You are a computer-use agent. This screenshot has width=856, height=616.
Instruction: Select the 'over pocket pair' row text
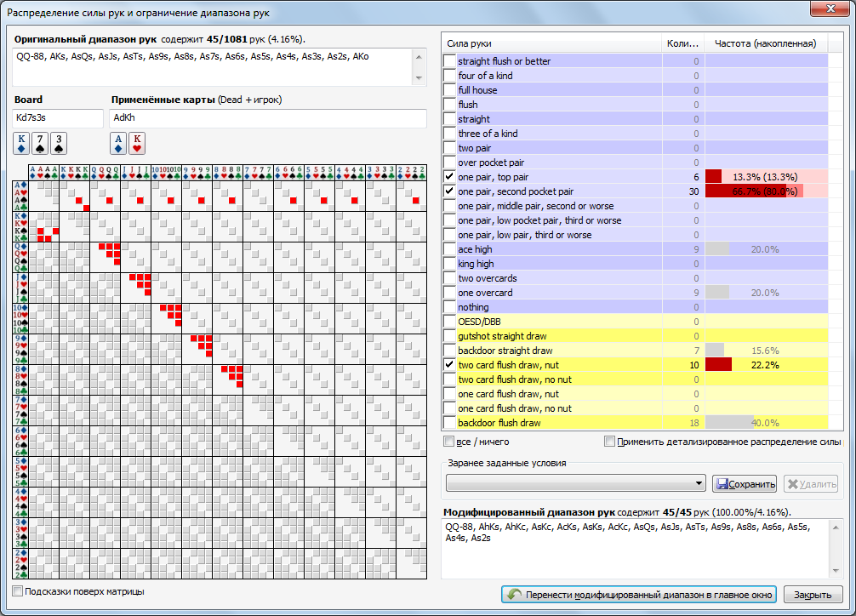491,163
